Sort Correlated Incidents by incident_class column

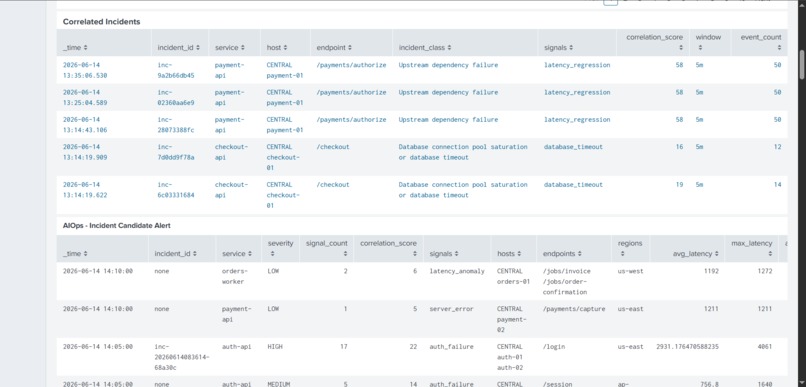click(425, 47)
